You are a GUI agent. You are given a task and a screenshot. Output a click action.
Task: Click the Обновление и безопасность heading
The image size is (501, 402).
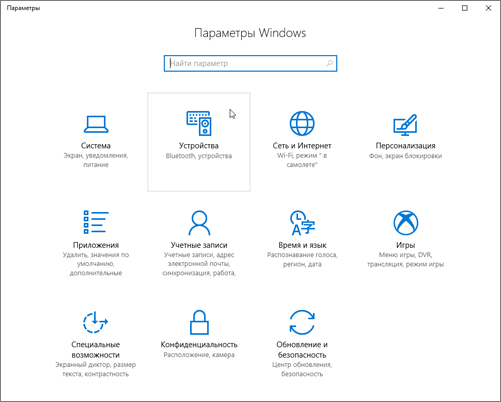tap(302, 350)
